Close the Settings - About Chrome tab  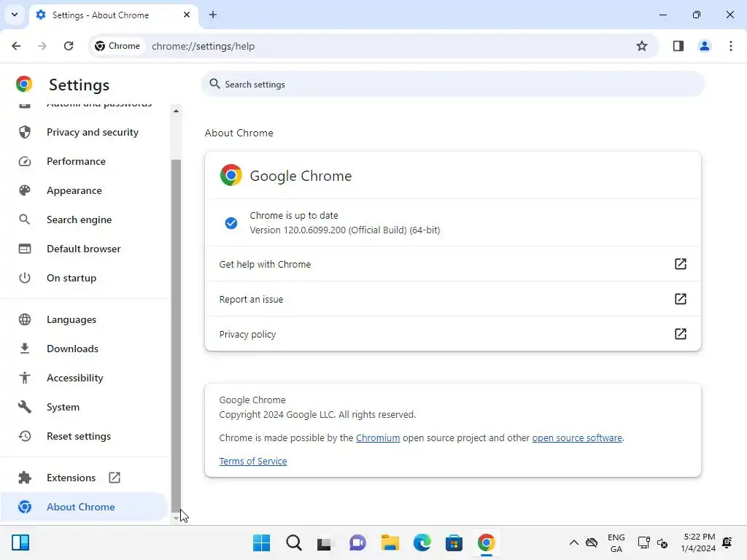pyautogui.click(x=187, y=15)
